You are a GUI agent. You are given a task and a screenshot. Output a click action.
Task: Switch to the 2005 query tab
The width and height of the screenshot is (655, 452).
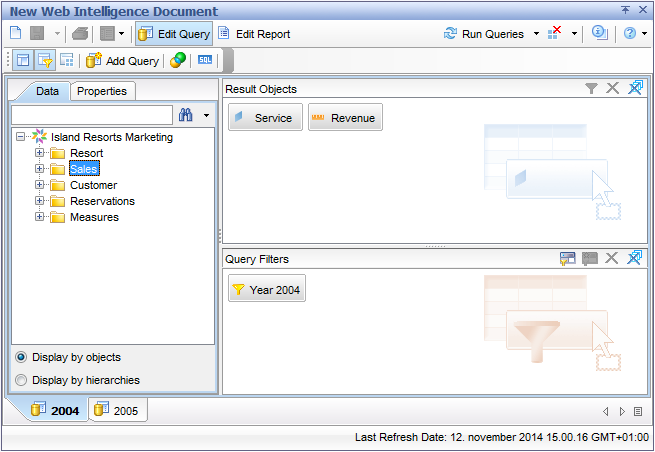pyautogui.click(x=116, y=410)
